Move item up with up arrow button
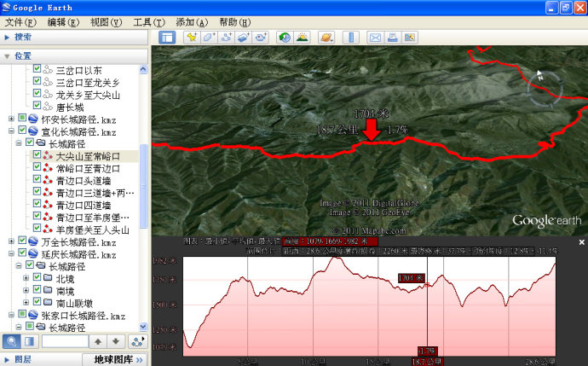This screenshot has height=366, width=588. click(x=98, y=341)
